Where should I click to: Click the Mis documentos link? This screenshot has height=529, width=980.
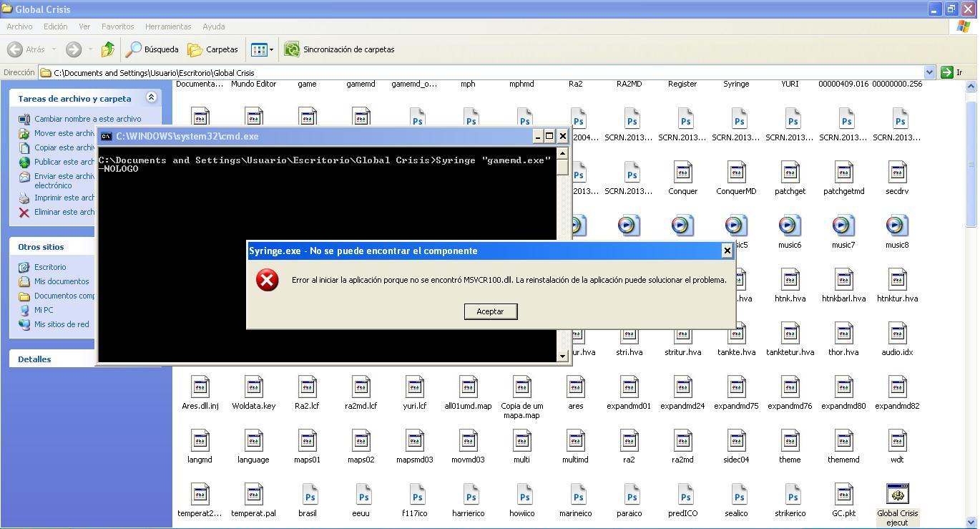tap(62, 281)
